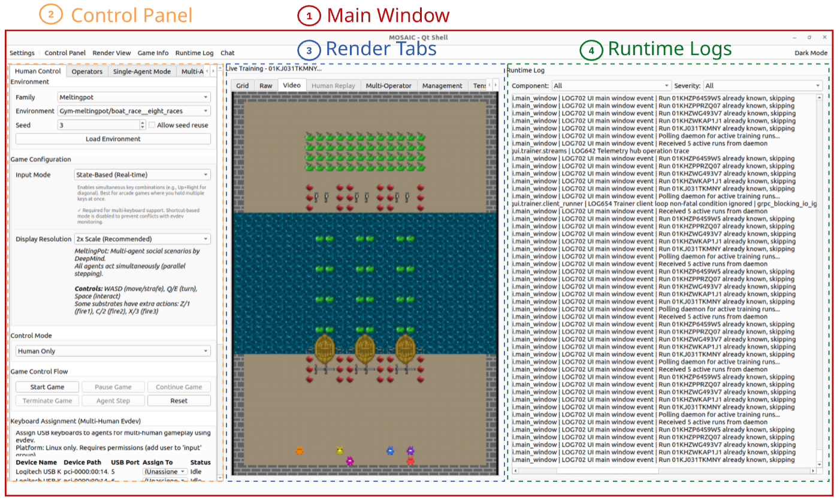Open the Human Replay tab

pos(333,86)
